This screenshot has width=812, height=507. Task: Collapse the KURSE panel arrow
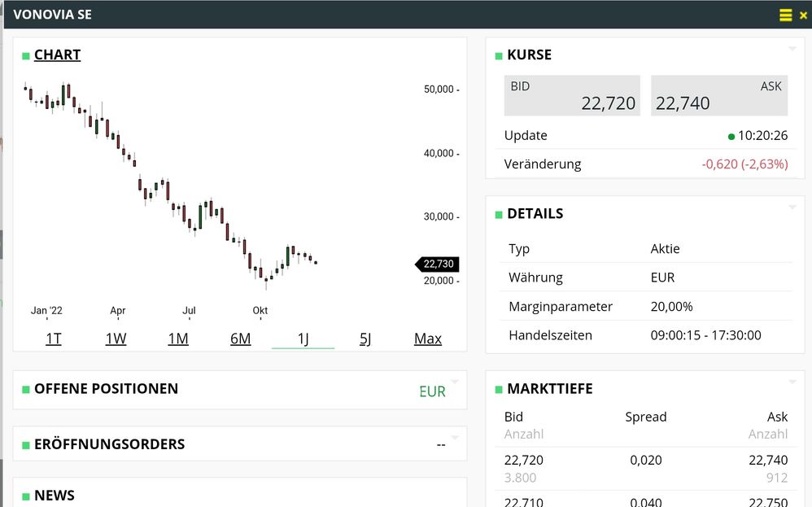(x=792, y=49)
